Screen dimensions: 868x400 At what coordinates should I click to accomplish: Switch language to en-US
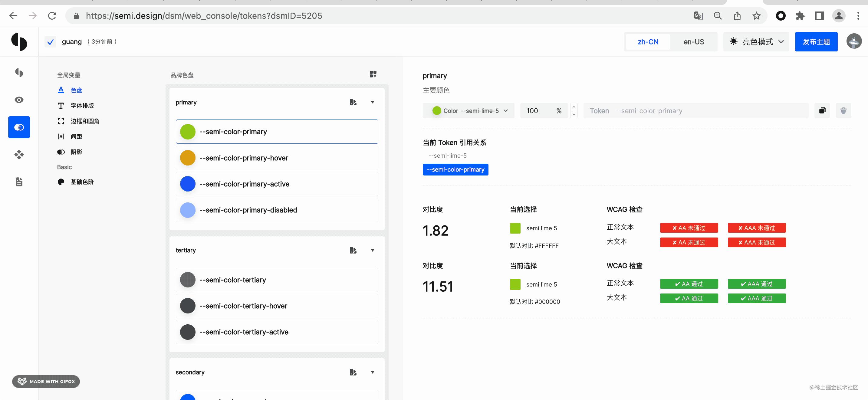(693, 42)
